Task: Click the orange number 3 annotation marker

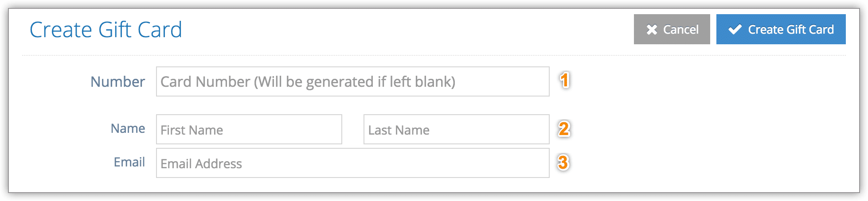Action: (563, 162)
